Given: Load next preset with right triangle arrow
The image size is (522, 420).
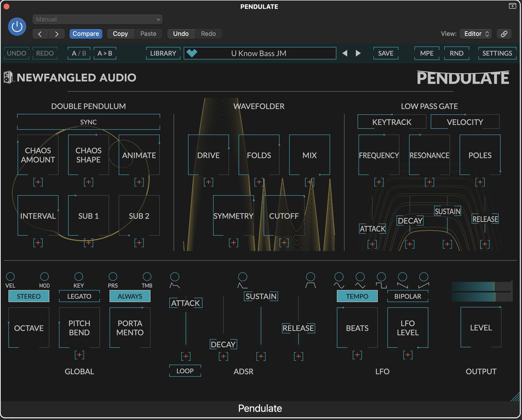Looking at the screenshot, I should click(358, 53).
